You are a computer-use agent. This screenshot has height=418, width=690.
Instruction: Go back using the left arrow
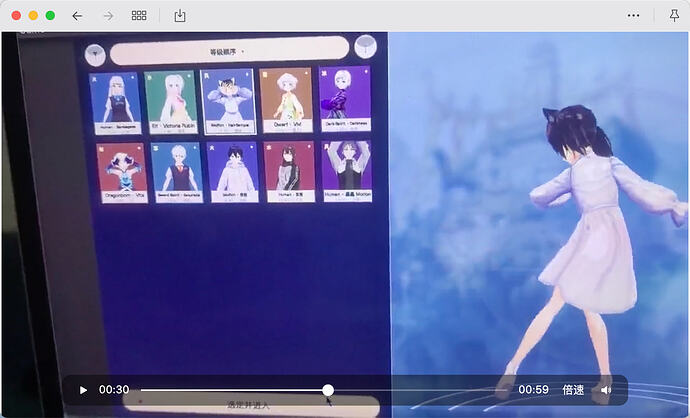[x=77, y=16]
